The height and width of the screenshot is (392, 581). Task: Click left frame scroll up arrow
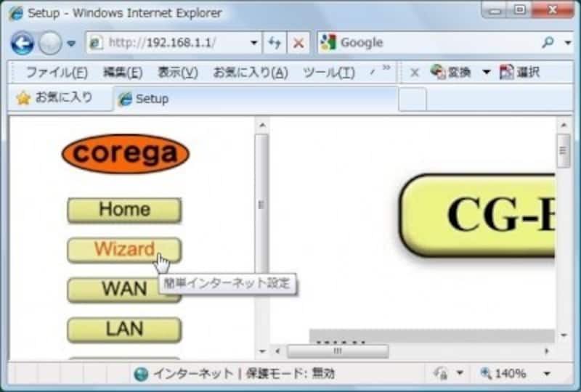coord(262,126)
